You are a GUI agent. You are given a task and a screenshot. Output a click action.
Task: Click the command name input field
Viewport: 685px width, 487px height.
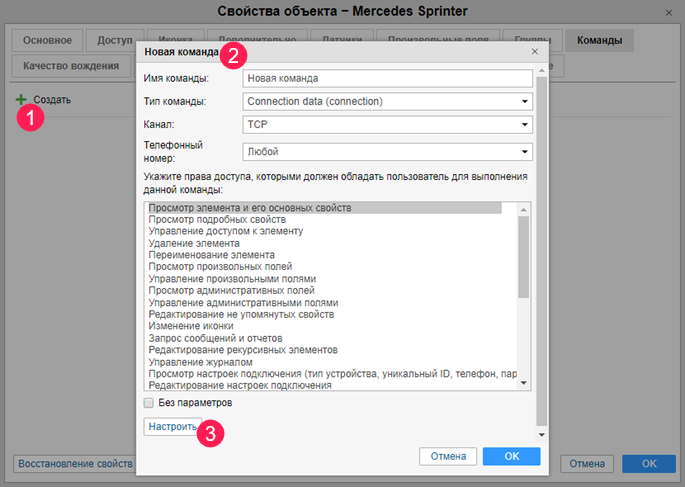[387, 78]
